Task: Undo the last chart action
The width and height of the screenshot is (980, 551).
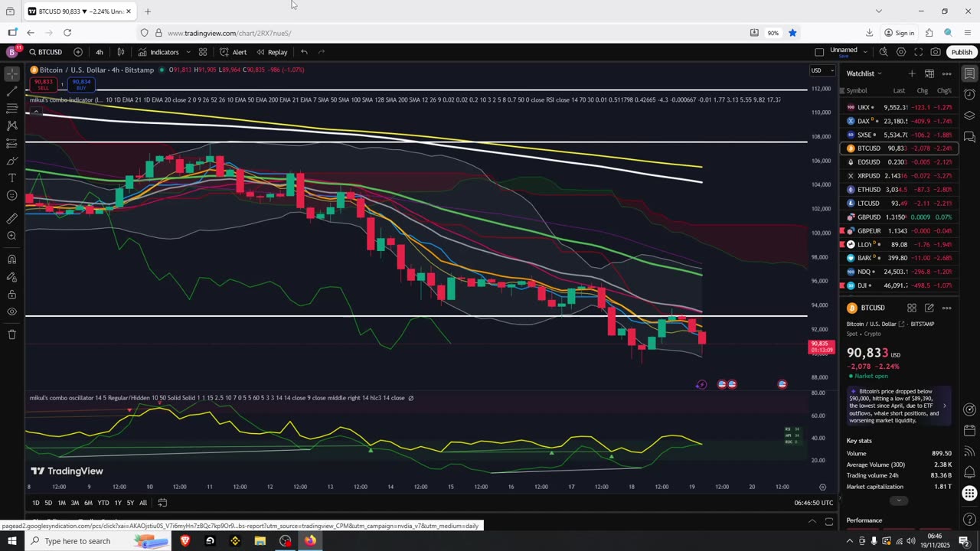Action: click(304, 52)
